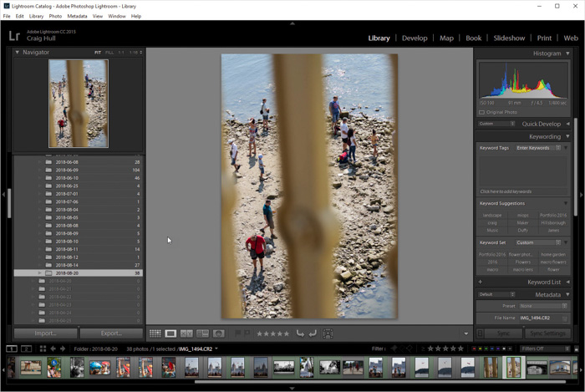585x392 pixels.
Task: Collapse the Navigator panel
Action: [x=17, y=52]
